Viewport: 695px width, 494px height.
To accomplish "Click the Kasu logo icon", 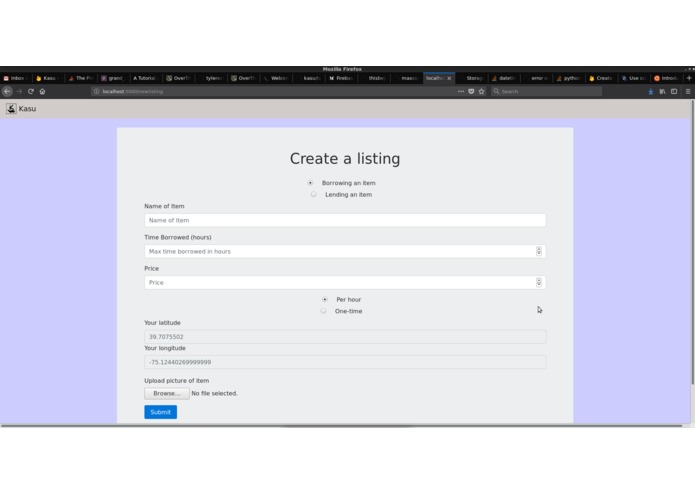I will [x=11, y=109].
